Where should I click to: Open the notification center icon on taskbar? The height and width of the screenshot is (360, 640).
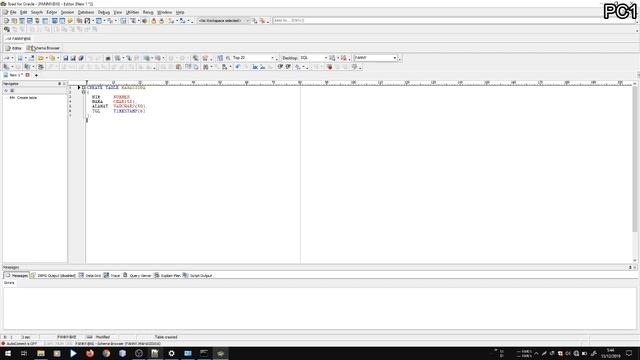click(x=629, y=353)
